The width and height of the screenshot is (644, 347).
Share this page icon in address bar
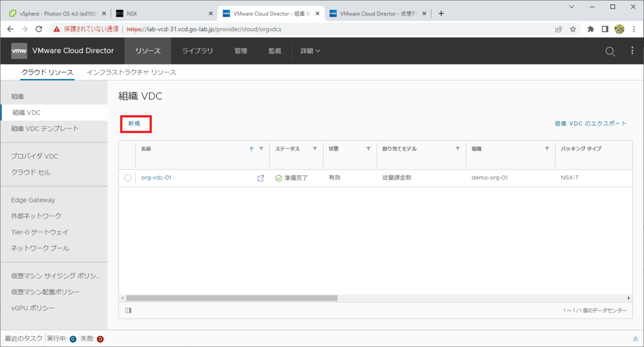click(x=559, y=29)
